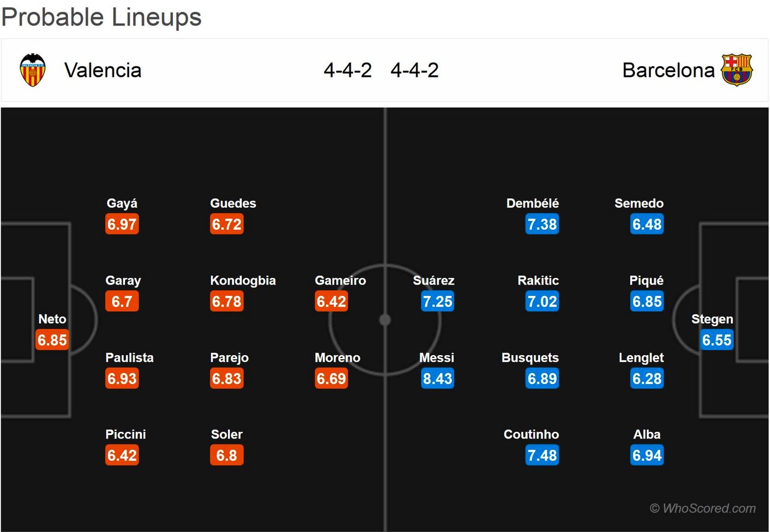Click Parejo's 6.83 rating badge
This screenshot has width=770, height=532.
coord(227,379)
